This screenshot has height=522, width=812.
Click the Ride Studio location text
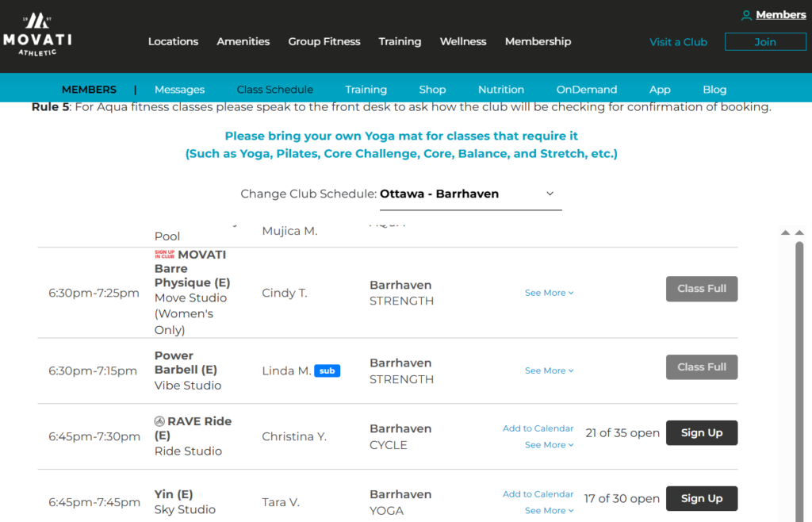coord(188,451)
